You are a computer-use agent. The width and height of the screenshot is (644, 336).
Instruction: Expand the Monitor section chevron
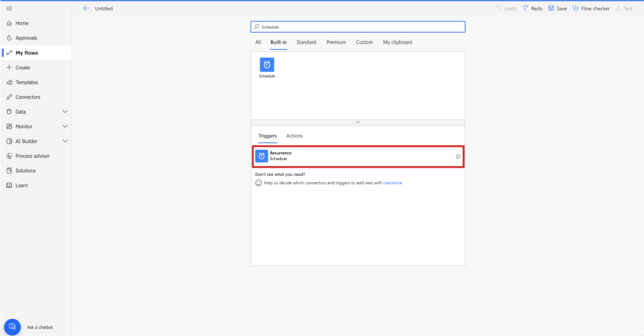click(65, 126)
